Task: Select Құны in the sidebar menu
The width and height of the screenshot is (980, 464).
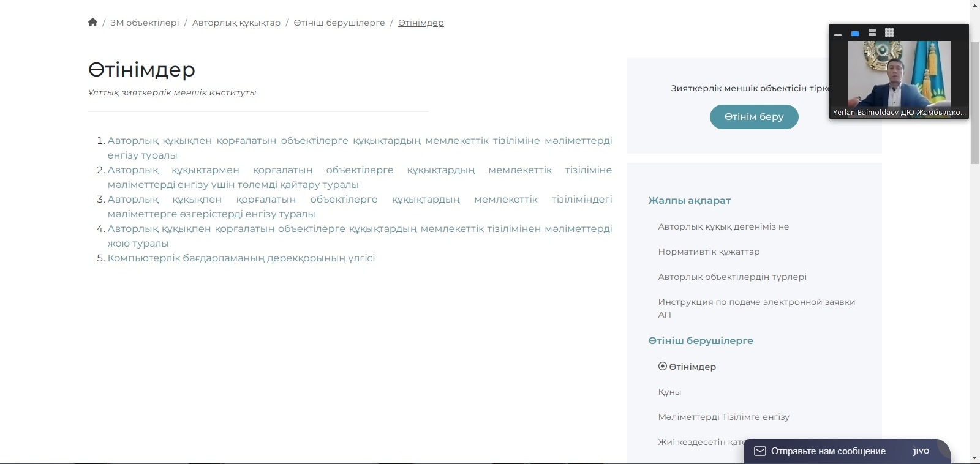Action: [x=669, y=392]
